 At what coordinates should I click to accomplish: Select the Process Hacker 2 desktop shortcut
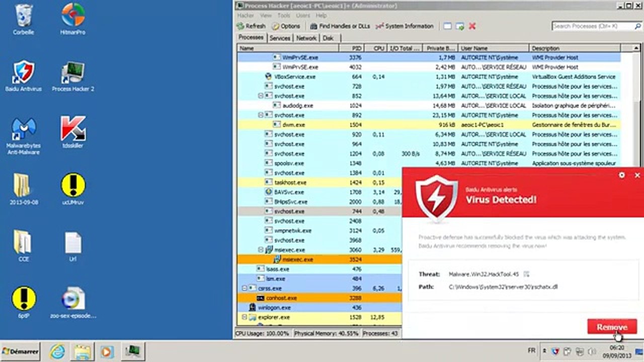tap(73, 76)
